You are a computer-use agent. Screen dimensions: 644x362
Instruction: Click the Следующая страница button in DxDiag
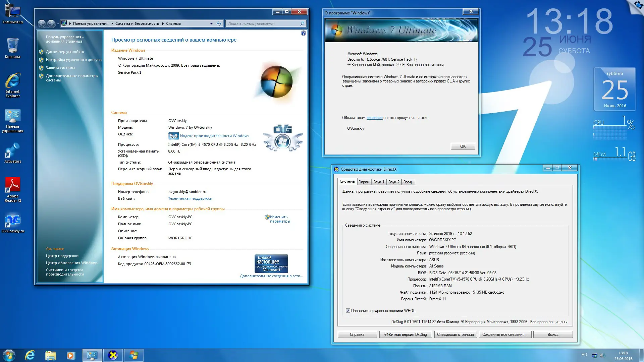(x=455, y=334)
